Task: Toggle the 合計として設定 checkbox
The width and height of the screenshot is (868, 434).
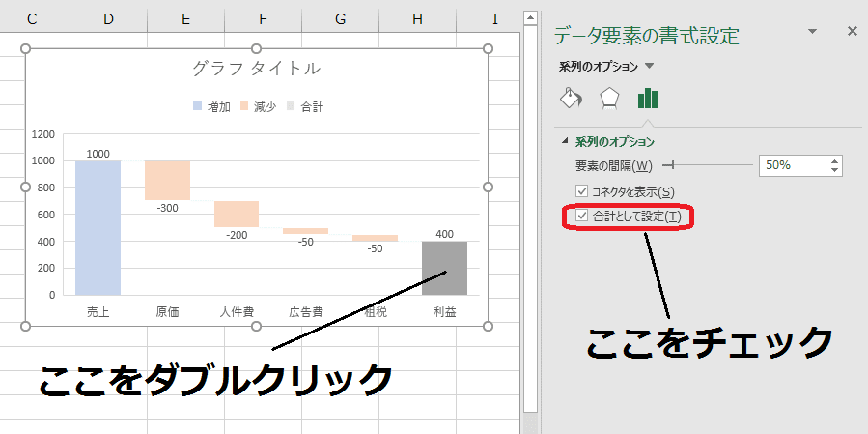Action: (x=581, y=216)
